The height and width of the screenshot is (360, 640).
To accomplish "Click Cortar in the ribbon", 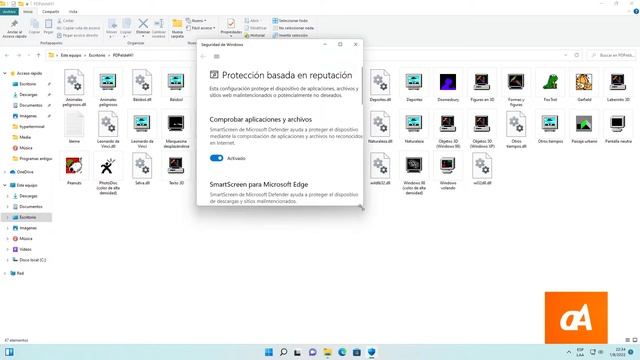I will click(66, 20).
